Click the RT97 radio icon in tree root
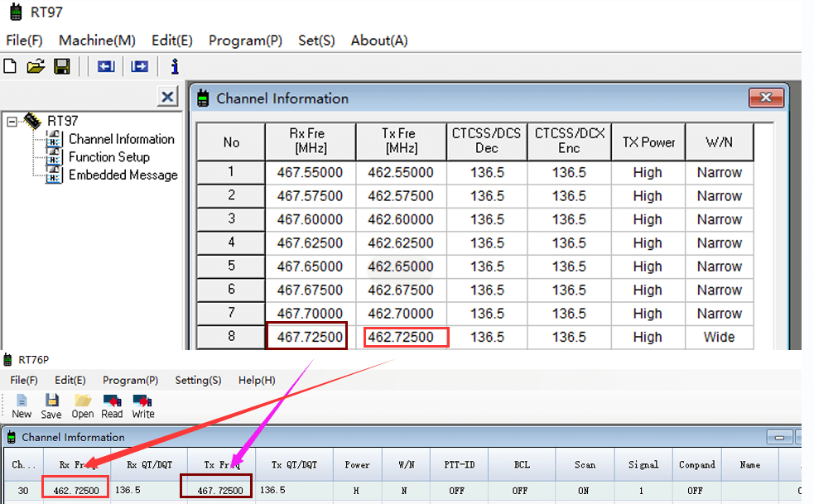Image resolution: width=814 pixels, height=504 pixels. point(32,121)
